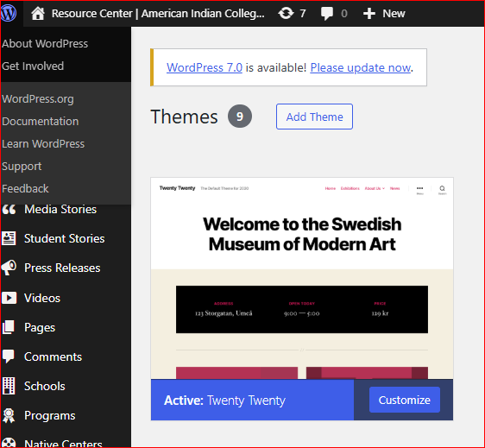This screenshot has height=448, width=485.
Task: Select Support in the WordPress menu
Action: (x=22, y=167)
